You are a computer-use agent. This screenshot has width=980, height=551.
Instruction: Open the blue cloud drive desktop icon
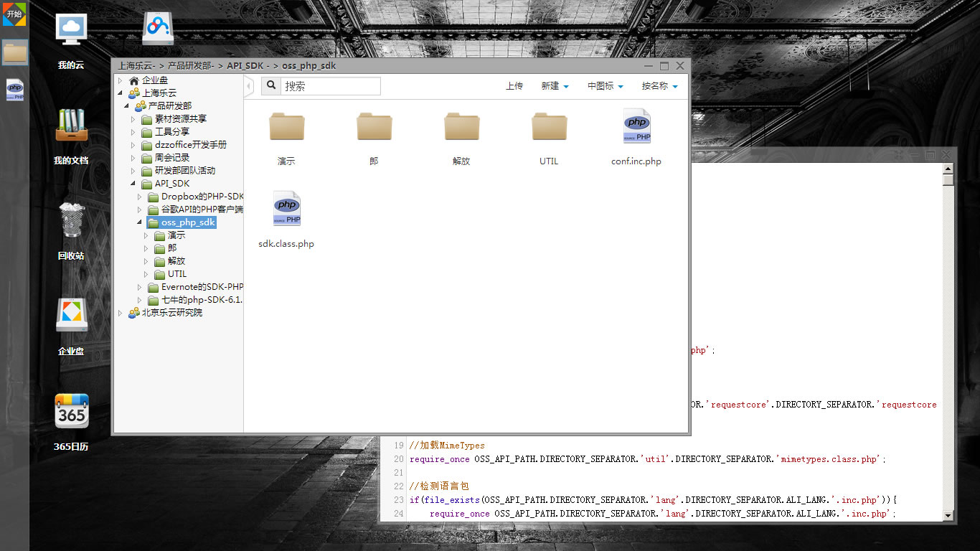point(158,29)
